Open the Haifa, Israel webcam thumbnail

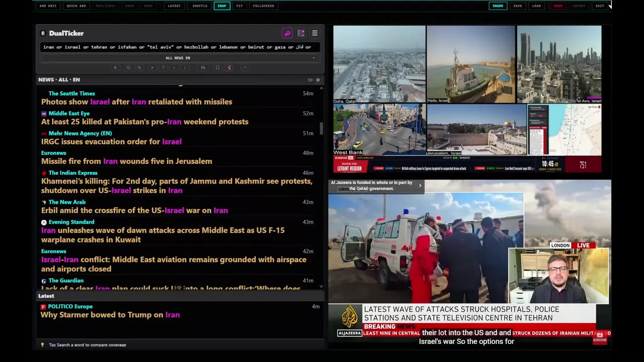tap(471, 64)
